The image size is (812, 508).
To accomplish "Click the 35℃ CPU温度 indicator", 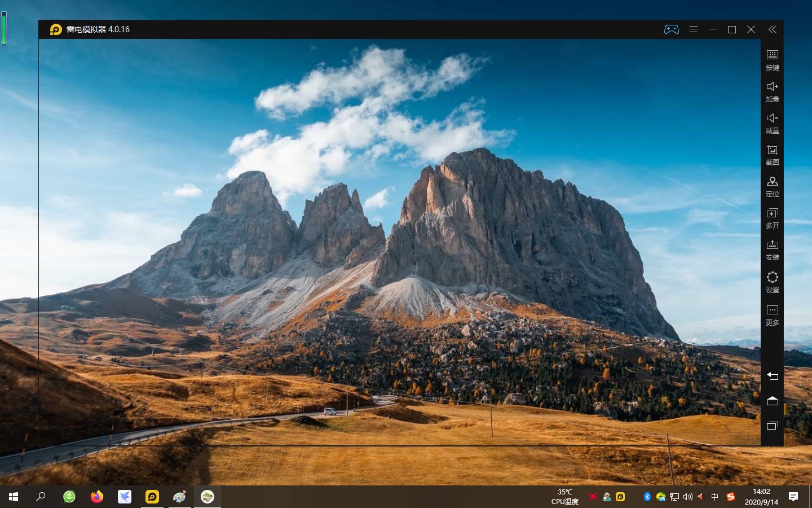I will (564, 497).
